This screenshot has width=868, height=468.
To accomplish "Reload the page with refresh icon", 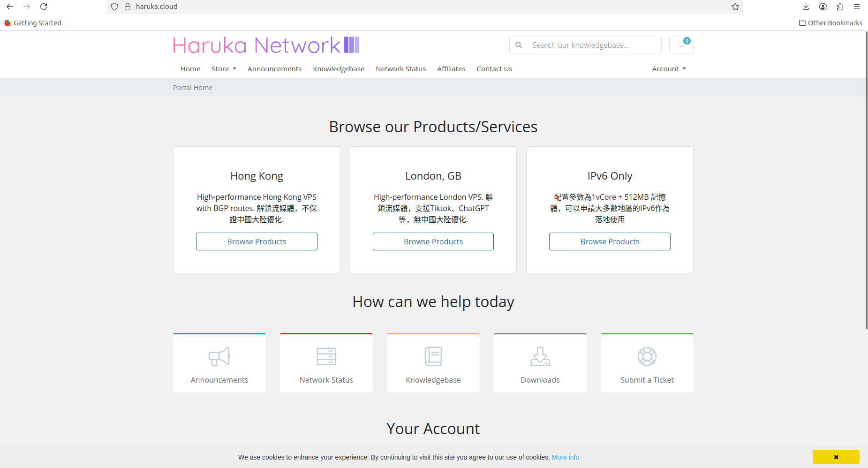I will click(x=44, y=7).
